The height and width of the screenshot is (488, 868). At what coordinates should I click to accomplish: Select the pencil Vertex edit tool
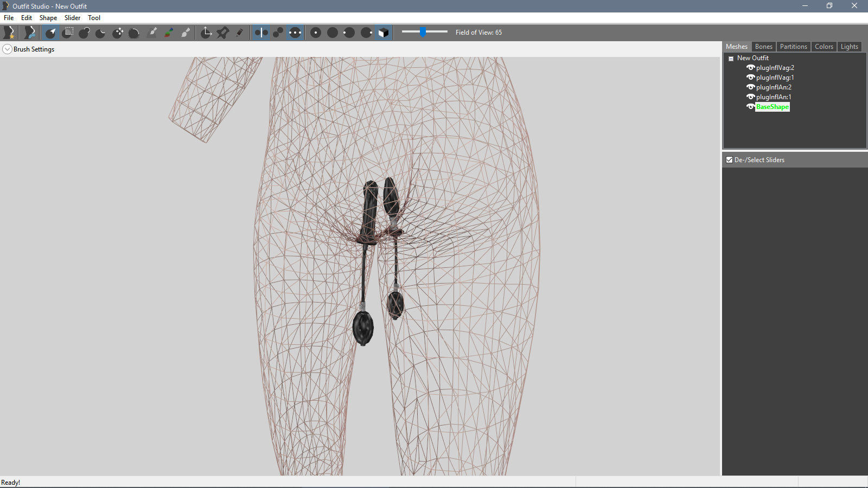point(239,33)
